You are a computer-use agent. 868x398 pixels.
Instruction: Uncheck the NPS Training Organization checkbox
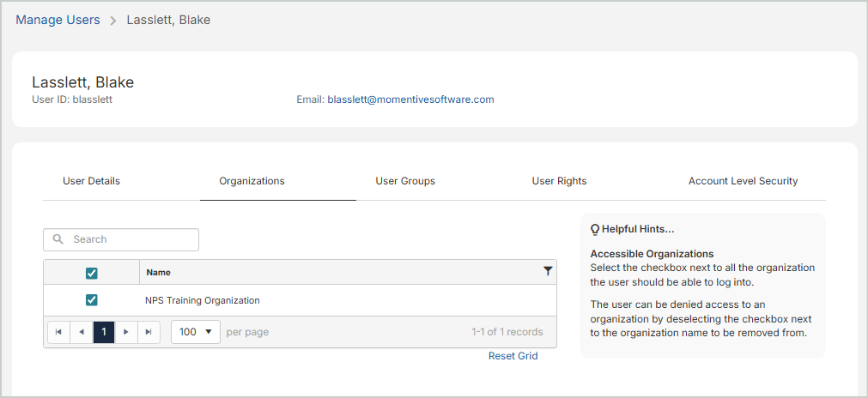[x=92, y=300]
